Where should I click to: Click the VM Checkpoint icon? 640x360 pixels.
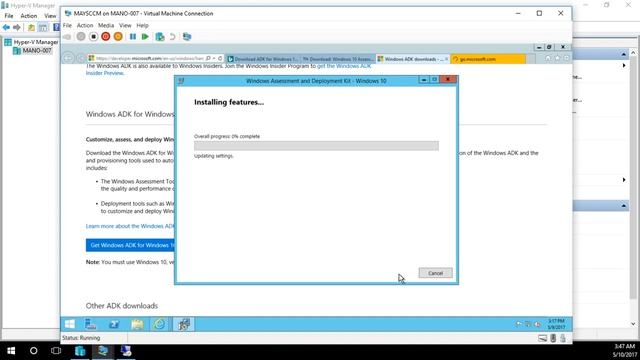click(x=160, y=37)
